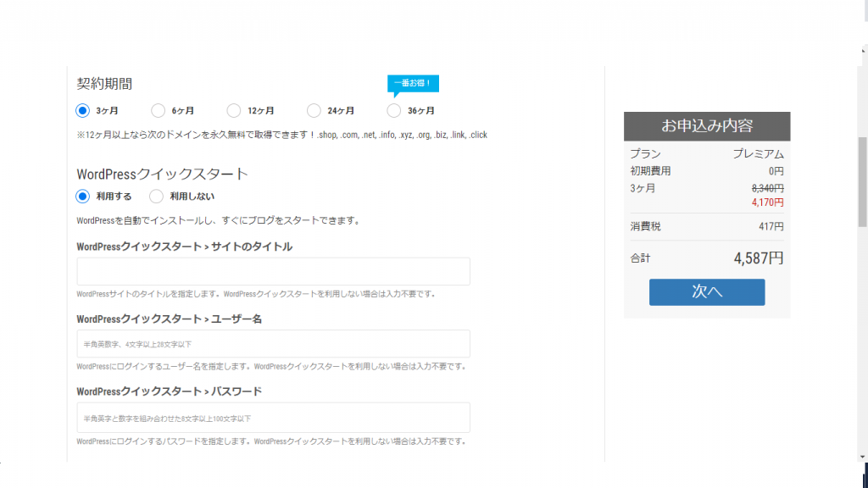Click the 一番お得！ badge

click(413, 84)
